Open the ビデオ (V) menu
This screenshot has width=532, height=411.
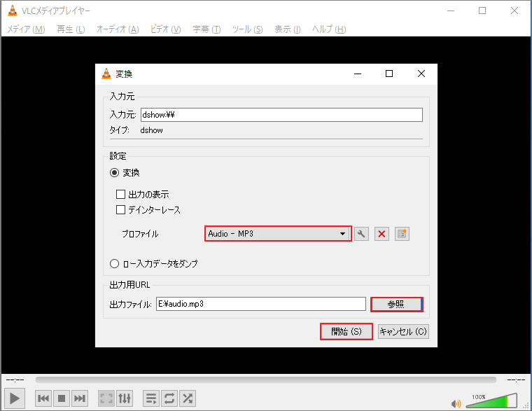(166, 29)
